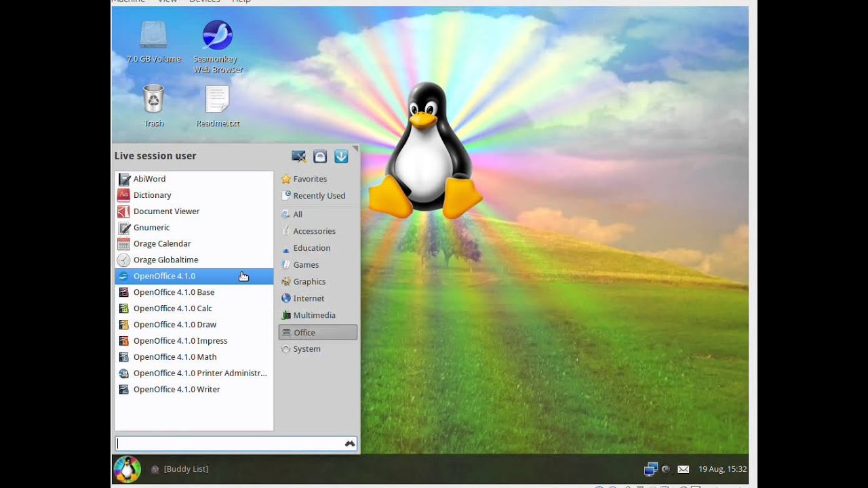Show All applications category
Image resolution: width=868 pixels, height=488 pixels.
point(317,214)
